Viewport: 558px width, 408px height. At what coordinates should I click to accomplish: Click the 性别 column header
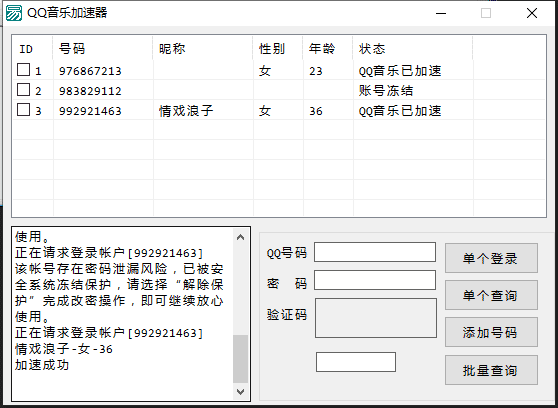278,48
